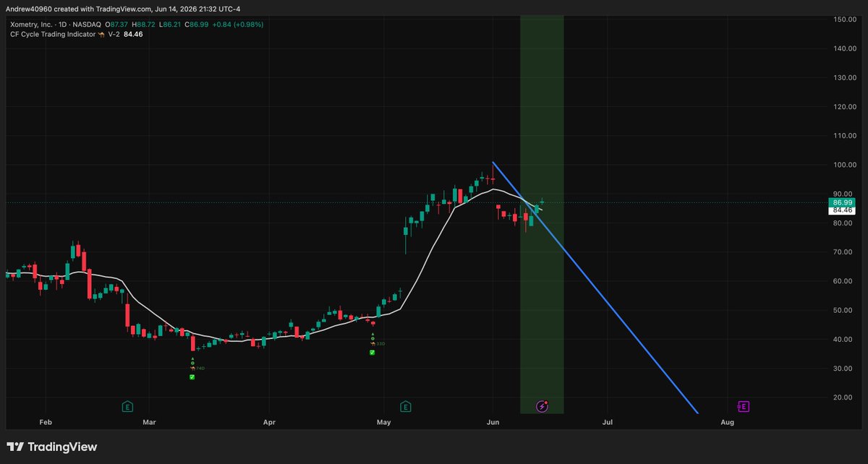The height and width of the screenshot is (464, 868).
Task: Click the Feb label on time axis
Action: (45, 421)
